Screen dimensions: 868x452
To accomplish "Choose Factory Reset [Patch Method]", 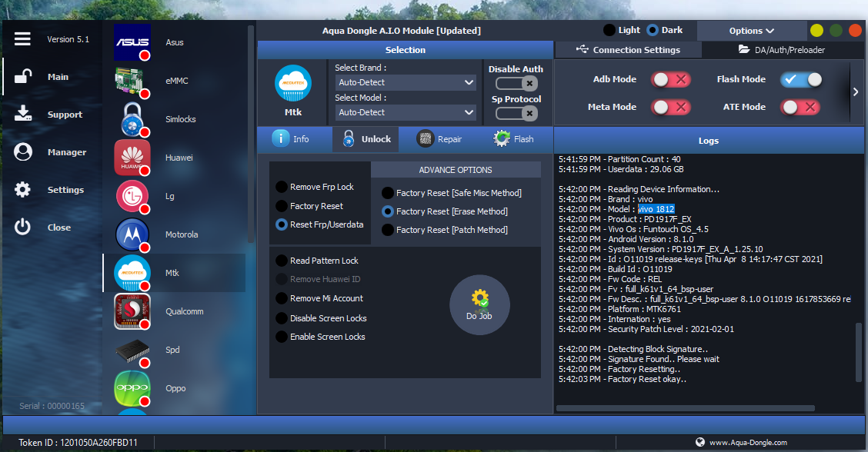I will 445,230.
